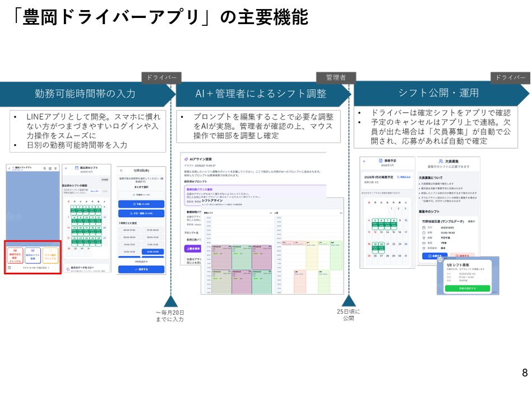This screenshot has height=395, width=532.
Task: Click the 再読み込み reload icon
Action: tap(398, 177)
